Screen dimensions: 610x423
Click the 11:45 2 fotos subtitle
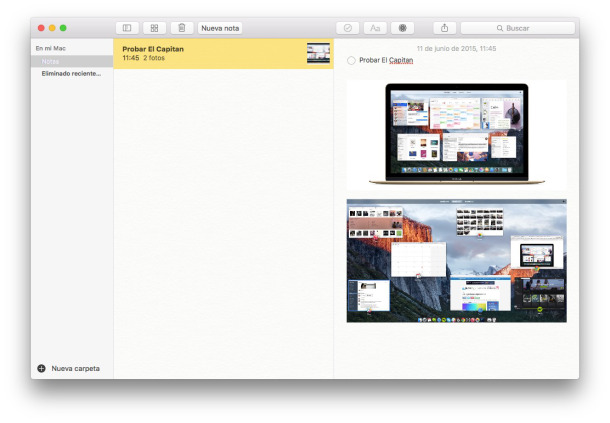144,58
